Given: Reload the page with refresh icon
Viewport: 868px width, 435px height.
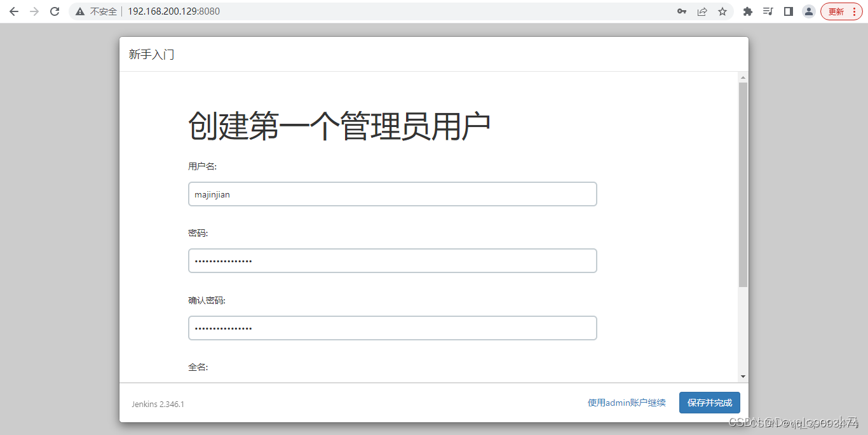Looking at the screenshot, I should pyautogui.click(x=55, y=11).
